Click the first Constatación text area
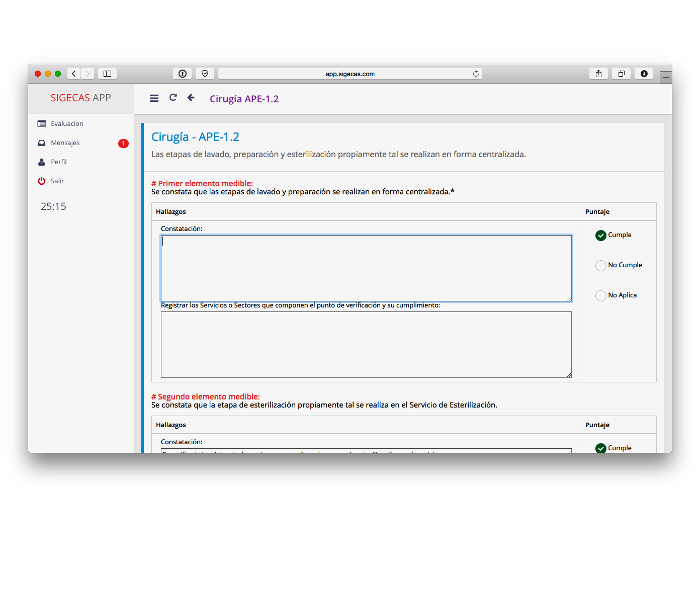This screenshot has height=615, width=700. coord(366,268)
